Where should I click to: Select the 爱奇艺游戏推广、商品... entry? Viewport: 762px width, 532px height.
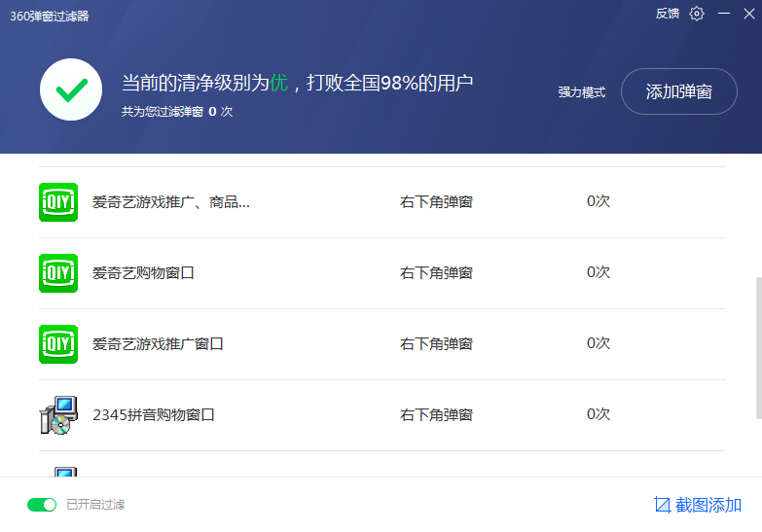381,202
